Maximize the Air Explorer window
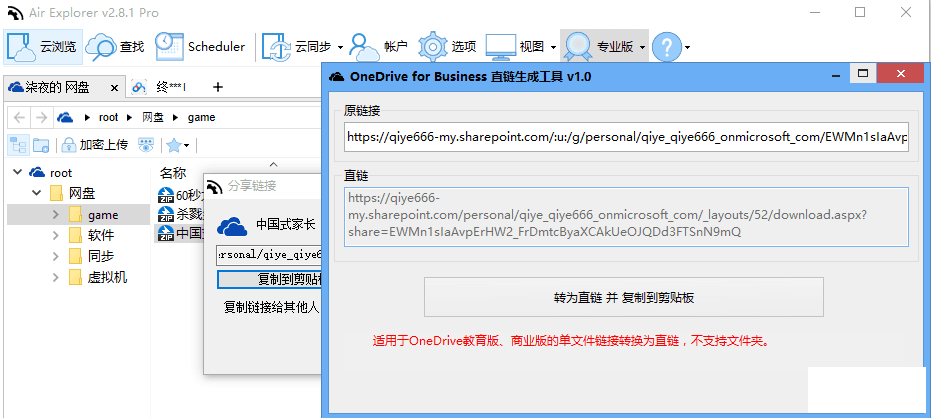This screenshot has width=931, height=418. [860, 12]
